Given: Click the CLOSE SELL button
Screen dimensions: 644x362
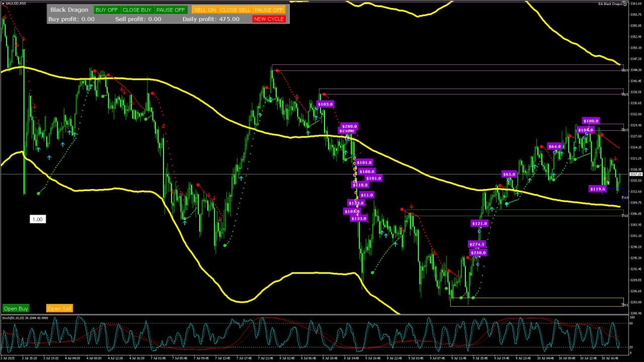Looking at the screenshot, I should pyautogui.click(x=235, y=10).
